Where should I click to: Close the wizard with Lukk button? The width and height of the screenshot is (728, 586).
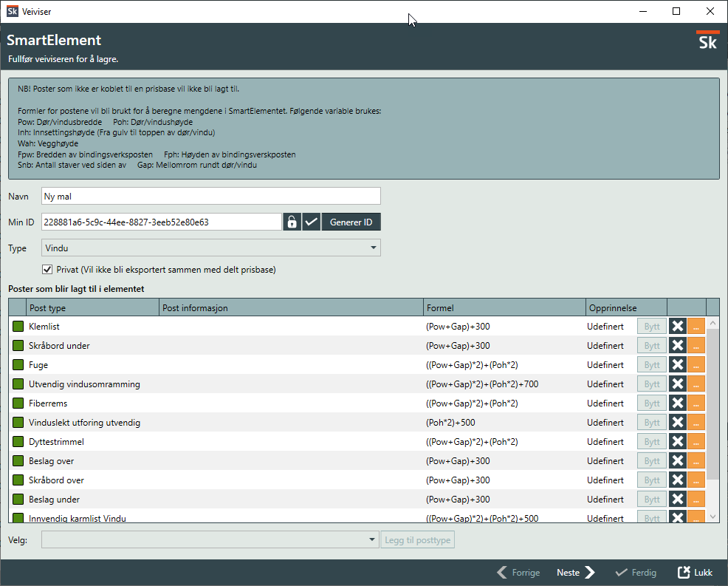click(695, 573)
